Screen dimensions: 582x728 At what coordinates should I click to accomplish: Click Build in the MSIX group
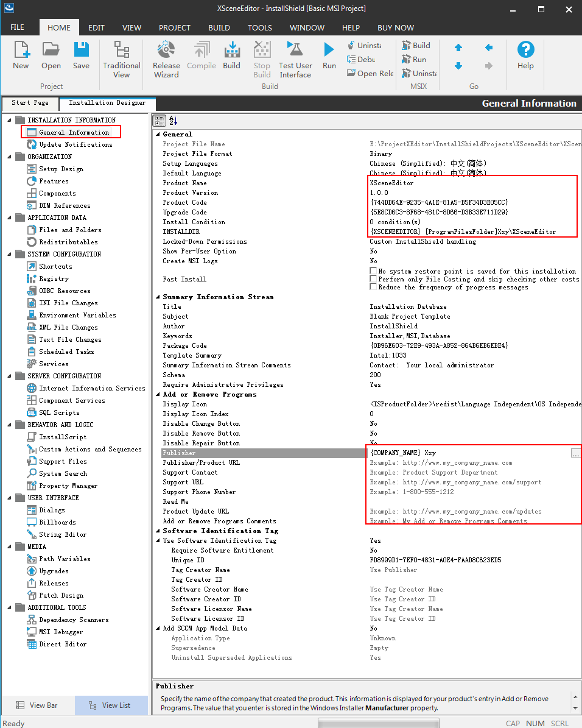click(416, 46)
